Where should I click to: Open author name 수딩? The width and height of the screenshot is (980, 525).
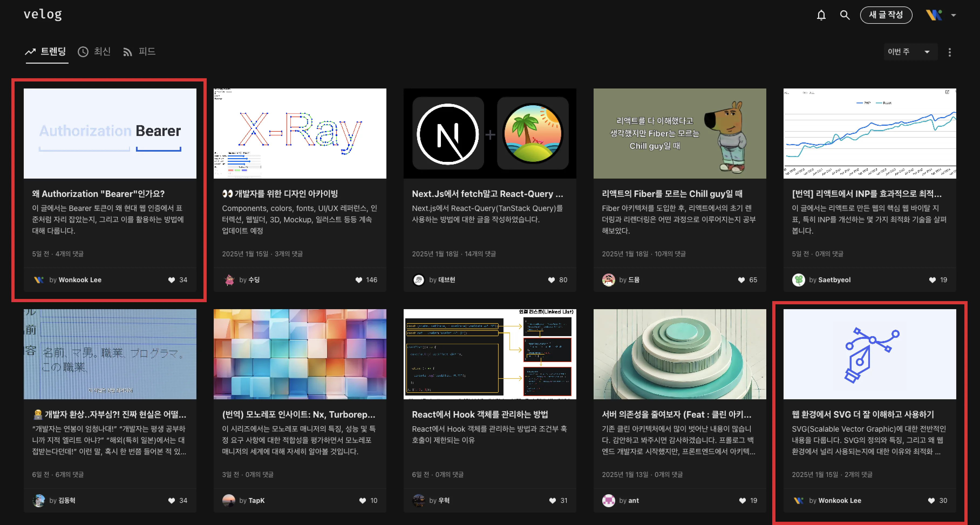pos(254,280)
